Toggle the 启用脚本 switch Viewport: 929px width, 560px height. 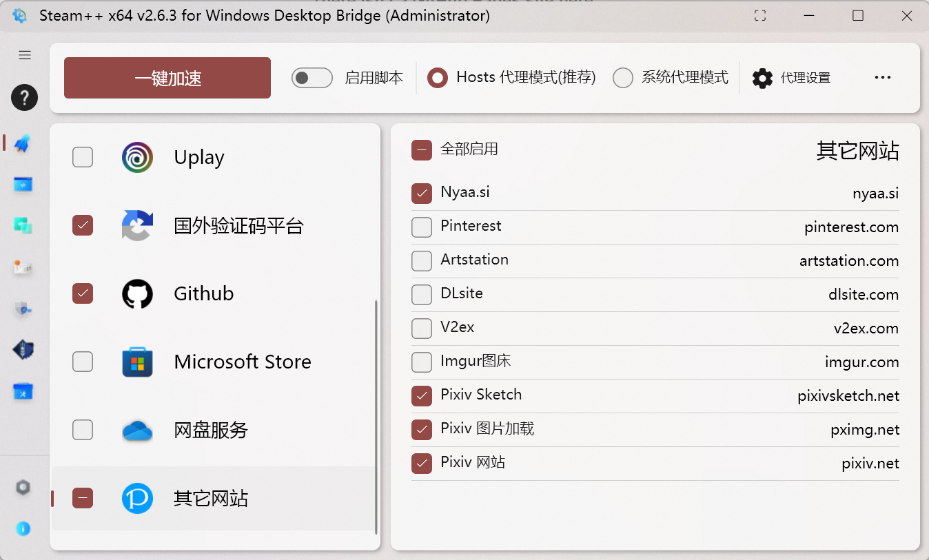pyautogui.click(x=312, y=78)
